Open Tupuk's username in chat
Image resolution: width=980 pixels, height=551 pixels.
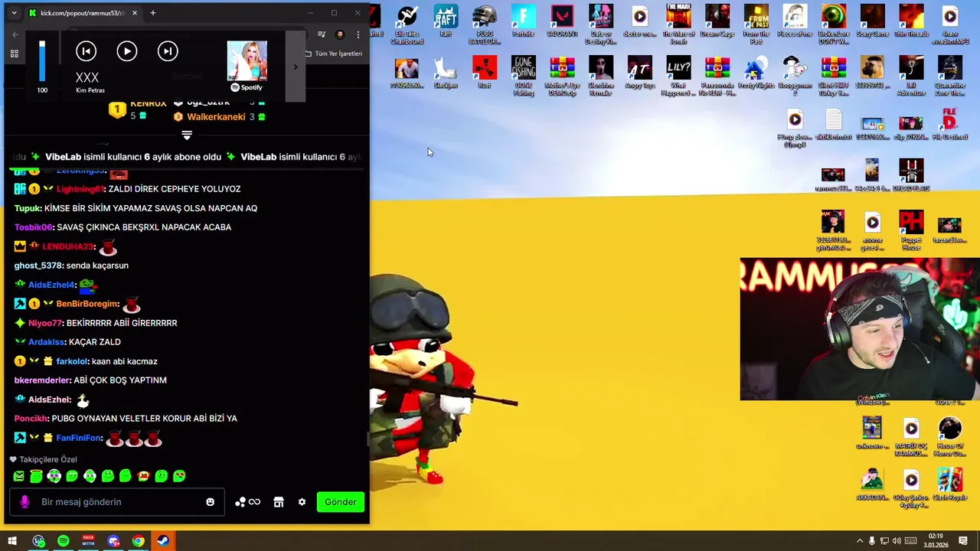coord(28,208)
